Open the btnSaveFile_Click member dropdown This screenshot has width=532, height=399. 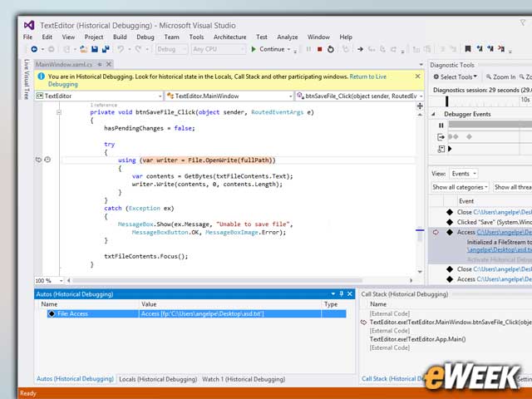[x=359, y=96]
